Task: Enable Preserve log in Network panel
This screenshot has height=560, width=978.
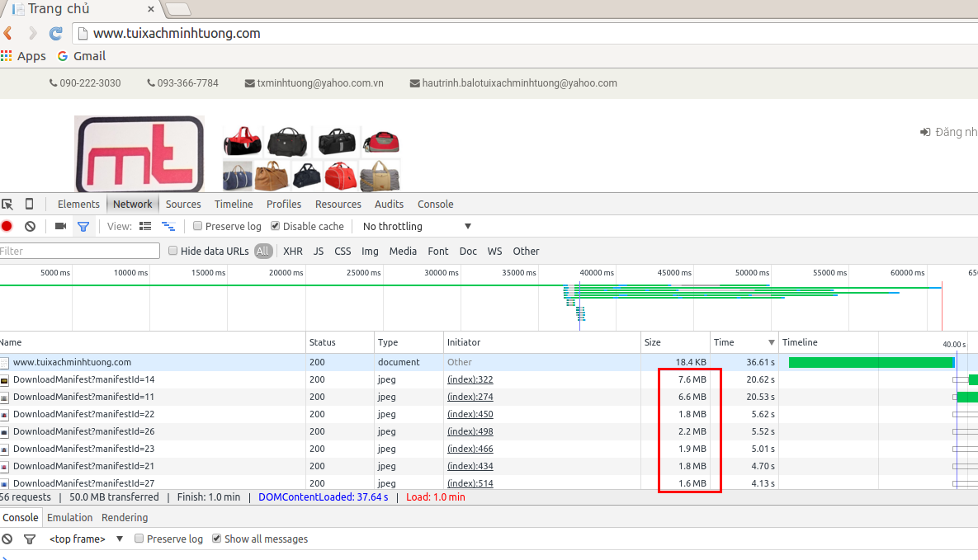Action: 198,226
